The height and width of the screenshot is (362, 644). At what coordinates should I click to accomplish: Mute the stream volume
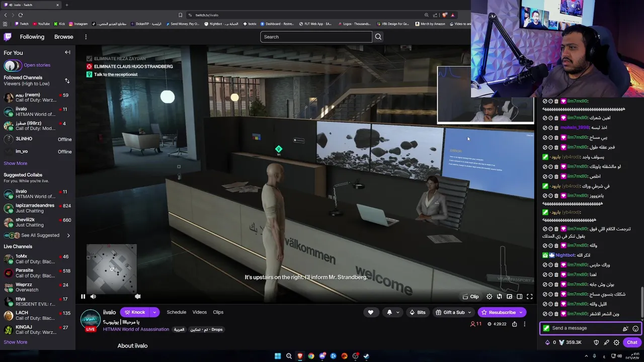coord(93,297)
